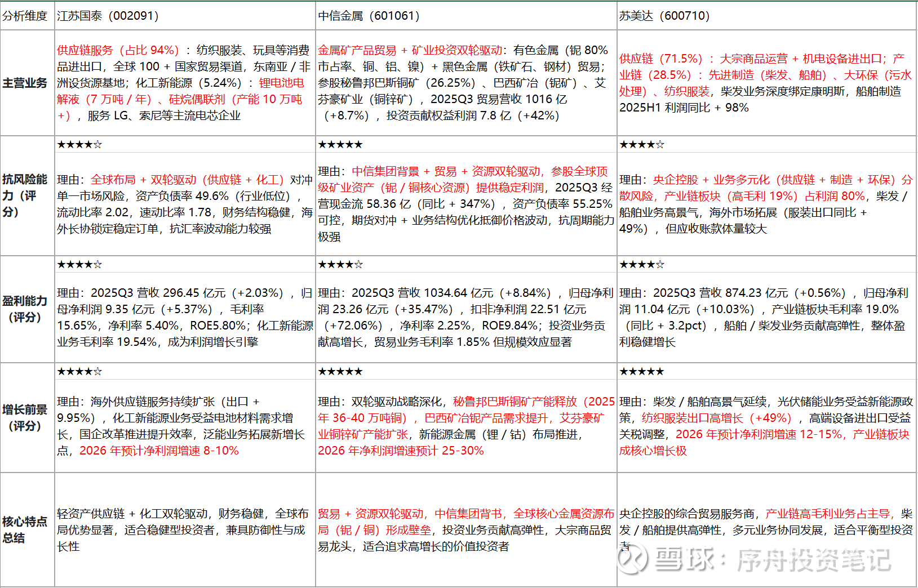Image resolution: width=918 pixels, height=588 pixels.
Task: Click the risk reason text starting 中信集团背景
Action: [465, 204]
